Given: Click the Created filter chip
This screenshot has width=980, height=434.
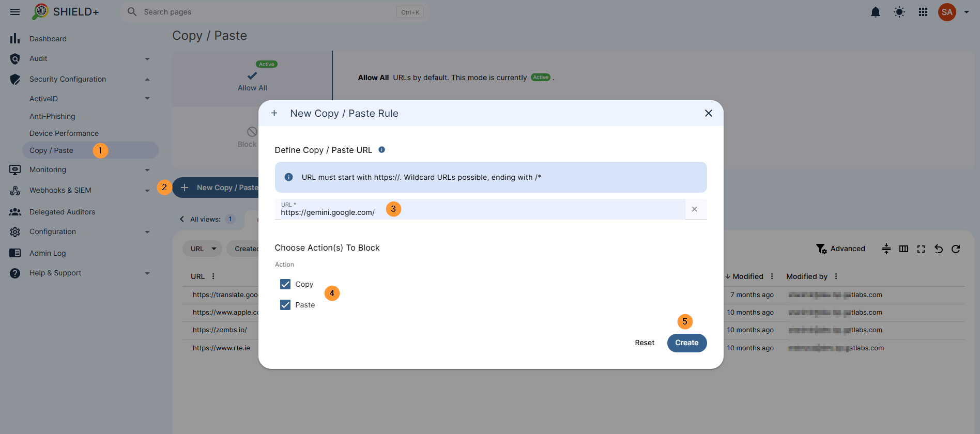Looking at the screenshot, I should (x=243, y=249).
